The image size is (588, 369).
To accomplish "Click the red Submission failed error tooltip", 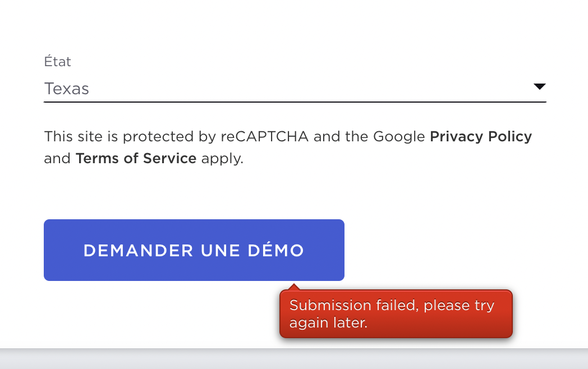I will 396,314.
